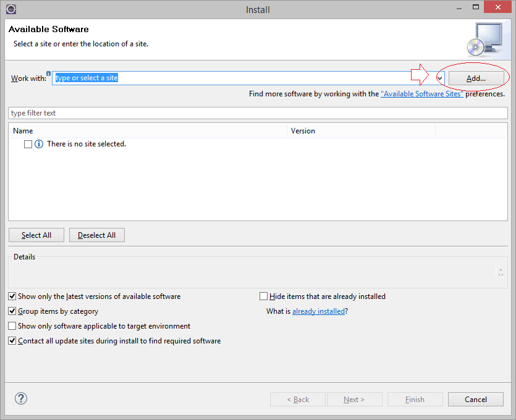Viewport: 516px width, 420px height.
Task: Click the Cancel button
Action: (475, 399)
